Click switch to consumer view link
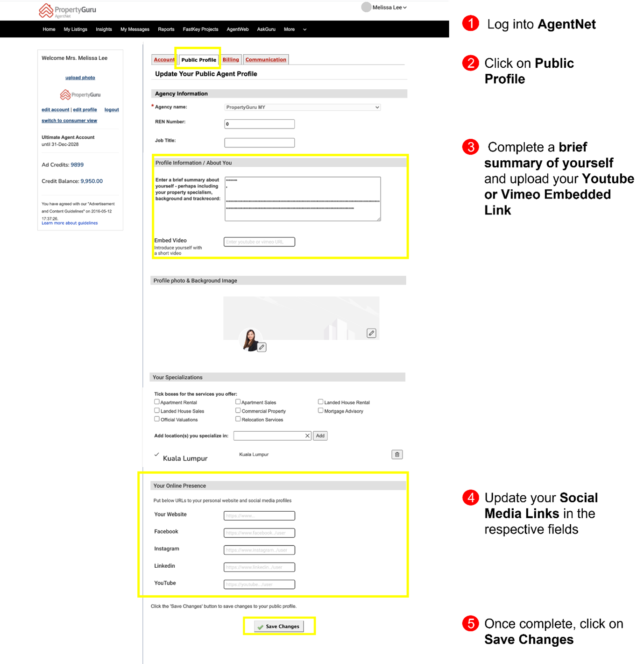644x664 pixels. [69, 121]
